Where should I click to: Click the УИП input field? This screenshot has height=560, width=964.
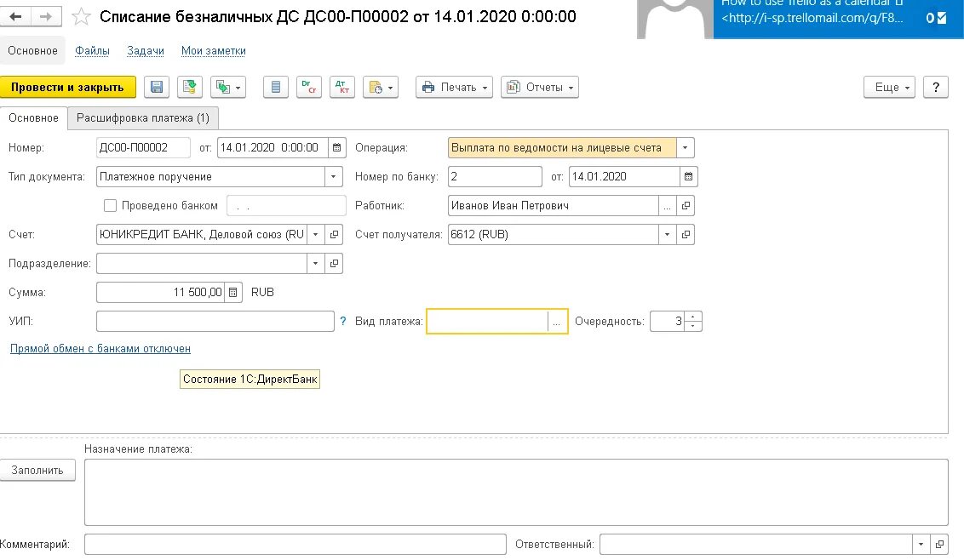click(x=215, y=321)
